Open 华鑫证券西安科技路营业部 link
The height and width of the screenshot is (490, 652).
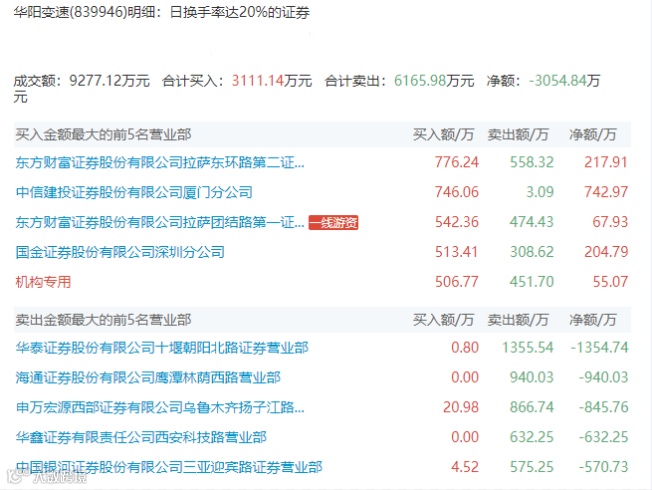(x=141, y=437)
